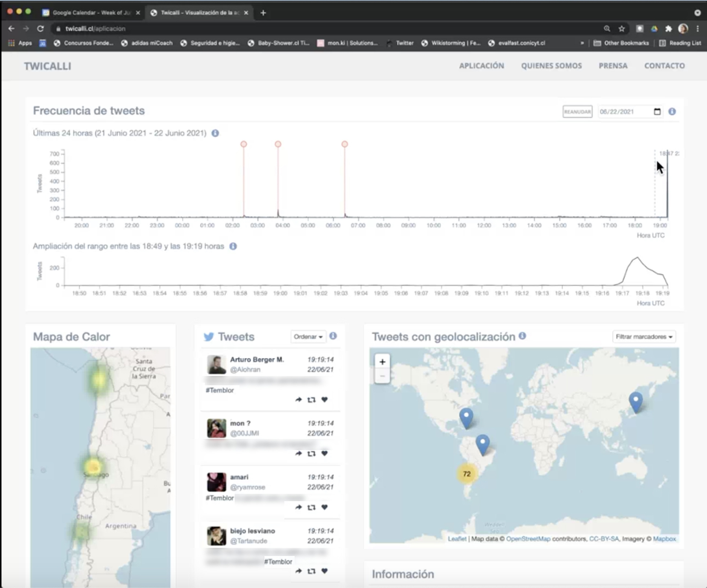
Task: Bookmark page with the star icon
Action: click(x=621, y=29)
